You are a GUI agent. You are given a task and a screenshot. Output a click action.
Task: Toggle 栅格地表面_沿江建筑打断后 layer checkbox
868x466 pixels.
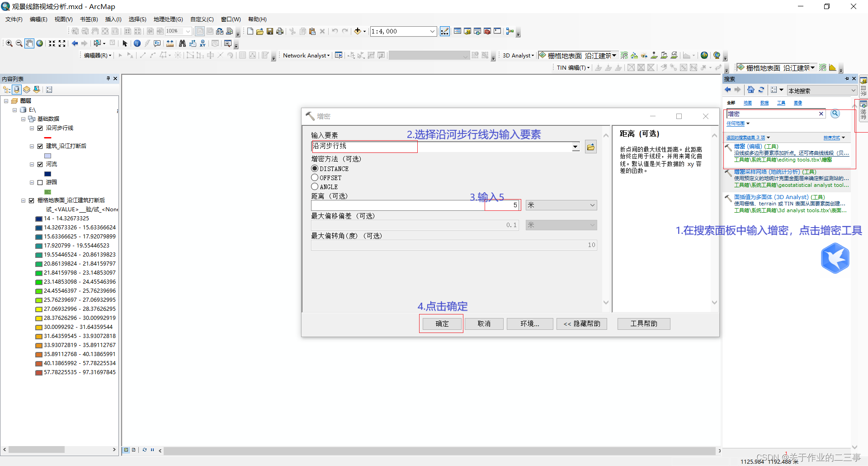tap(31, 200)
